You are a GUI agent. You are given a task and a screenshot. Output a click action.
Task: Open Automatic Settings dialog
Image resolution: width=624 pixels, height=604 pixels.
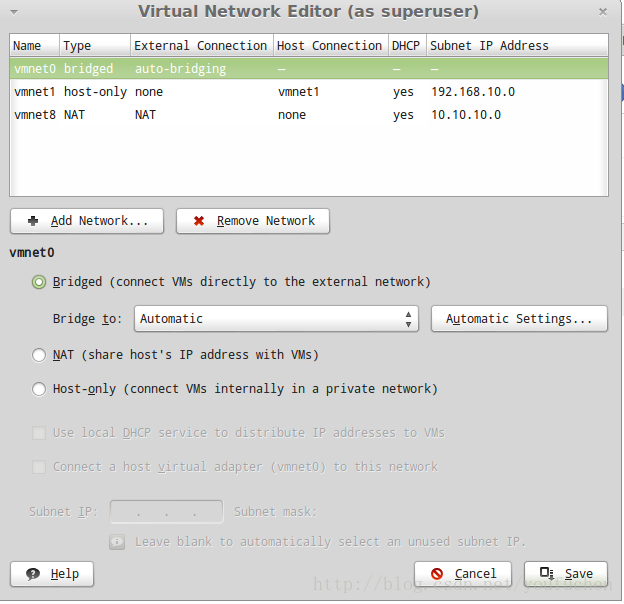click(x=519, y=318)
